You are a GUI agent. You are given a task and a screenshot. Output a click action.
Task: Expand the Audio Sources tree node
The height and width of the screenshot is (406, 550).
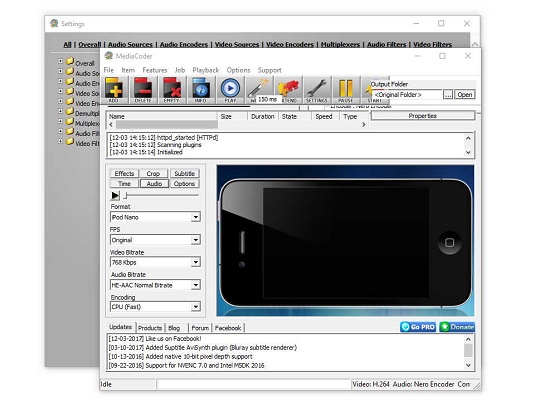point(60,71)
